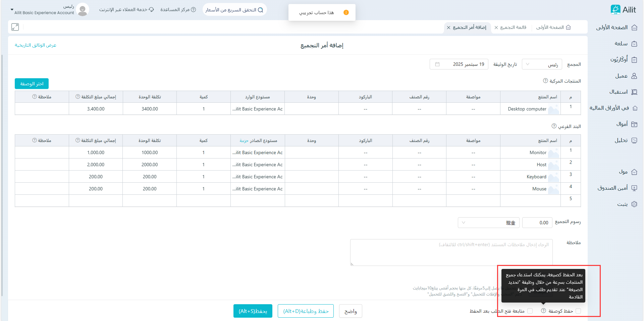Open the quick price check search

tap(234, 10)
